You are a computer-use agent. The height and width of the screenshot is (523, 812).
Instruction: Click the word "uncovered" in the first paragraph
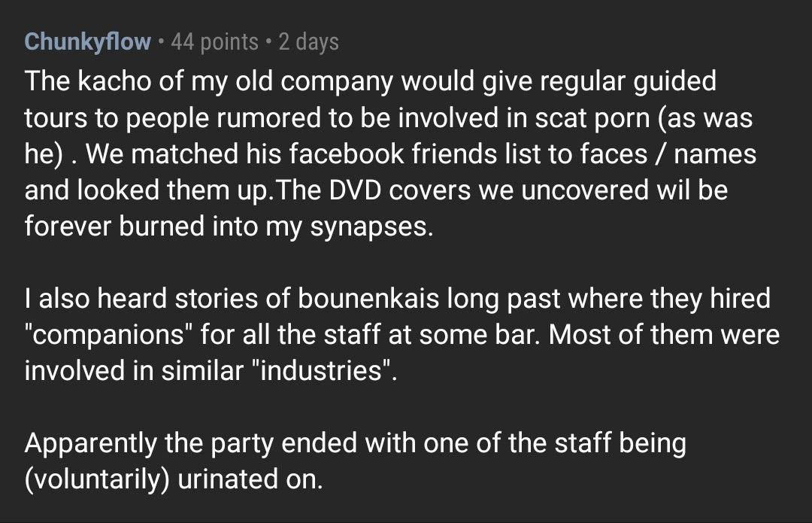585,190
